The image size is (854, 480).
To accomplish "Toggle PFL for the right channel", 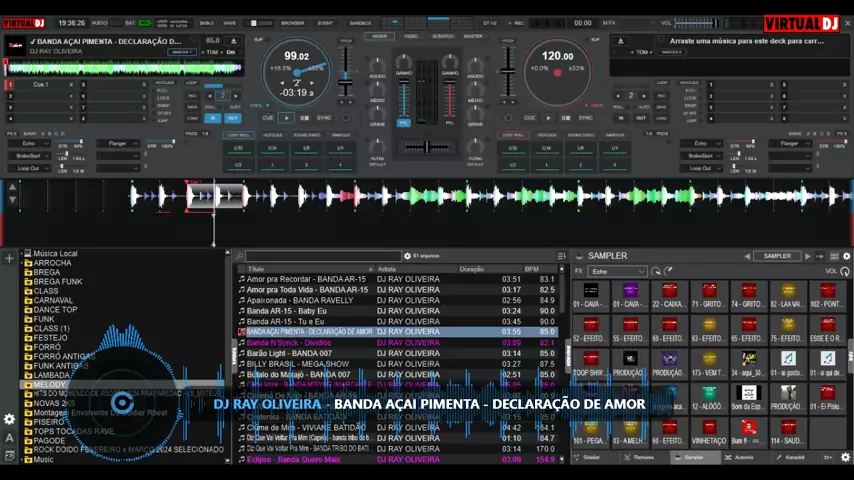I will point(450,123).
